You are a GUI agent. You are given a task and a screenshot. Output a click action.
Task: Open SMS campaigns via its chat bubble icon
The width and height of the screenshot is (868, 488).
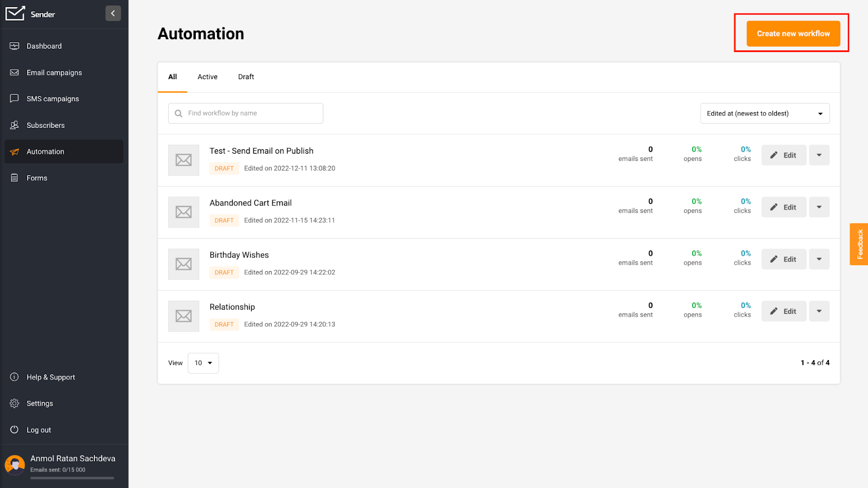pyautogui.click(x=14, y=98)
